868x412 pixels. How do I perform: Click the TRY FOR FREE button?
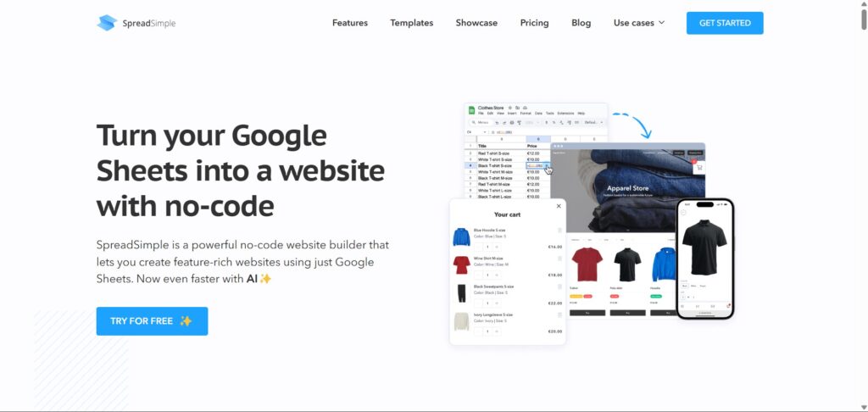pos(153,321)
